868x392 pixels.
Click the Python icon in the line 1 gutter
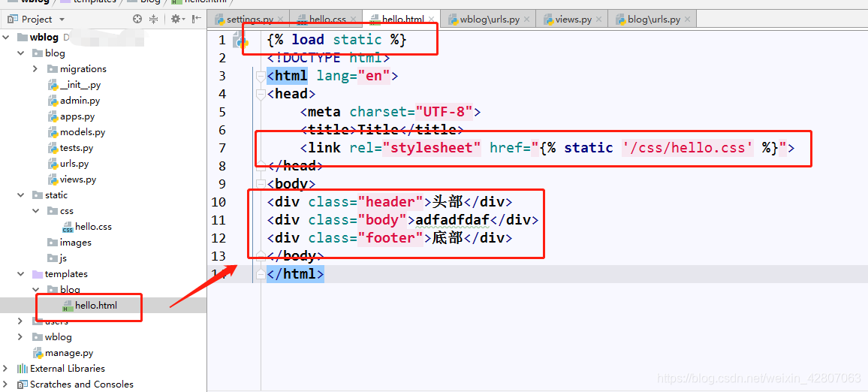[x=240, y=40]
